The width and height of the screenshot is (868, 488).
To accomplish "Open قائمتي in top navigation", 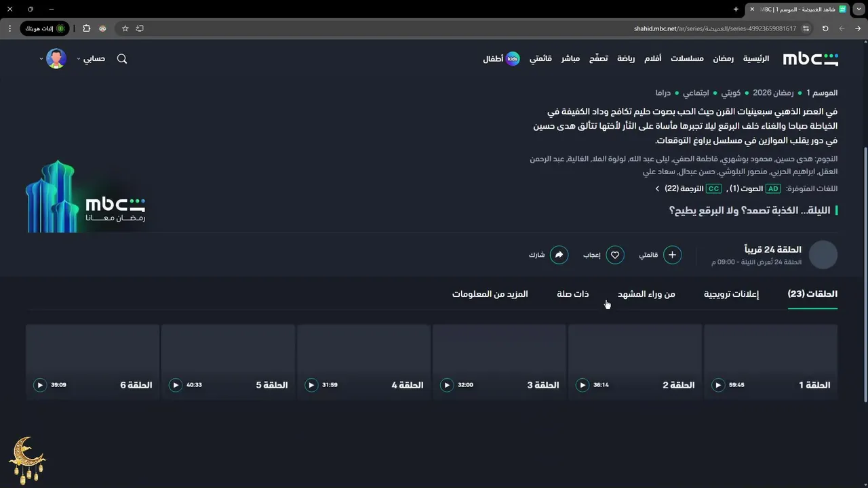I will (540, 59).
